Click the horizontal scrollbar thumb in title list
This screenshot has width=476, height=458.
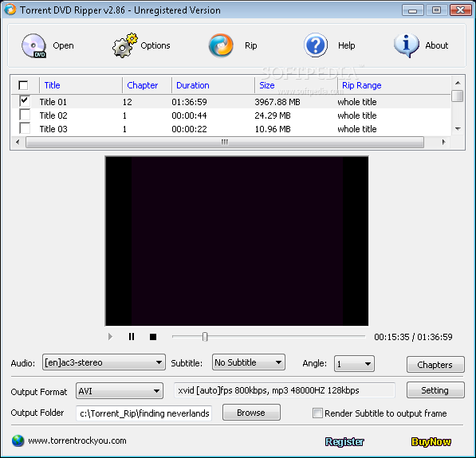225,142
